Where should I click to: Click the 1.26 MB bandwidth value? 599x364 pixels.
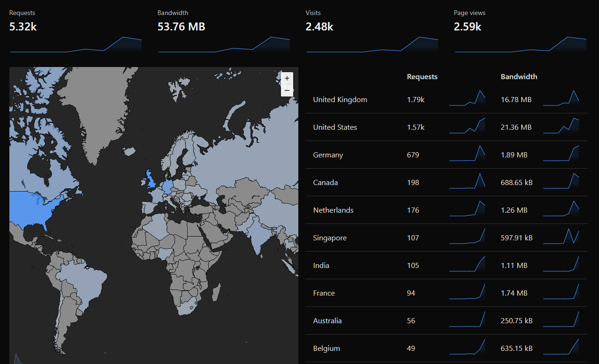[514, 210]
